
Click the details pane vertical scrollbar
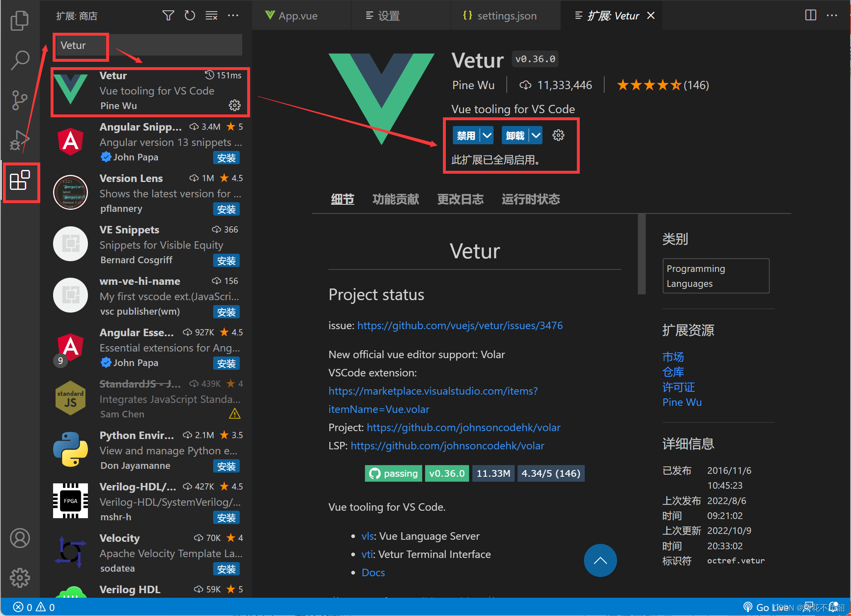(642, 254)
